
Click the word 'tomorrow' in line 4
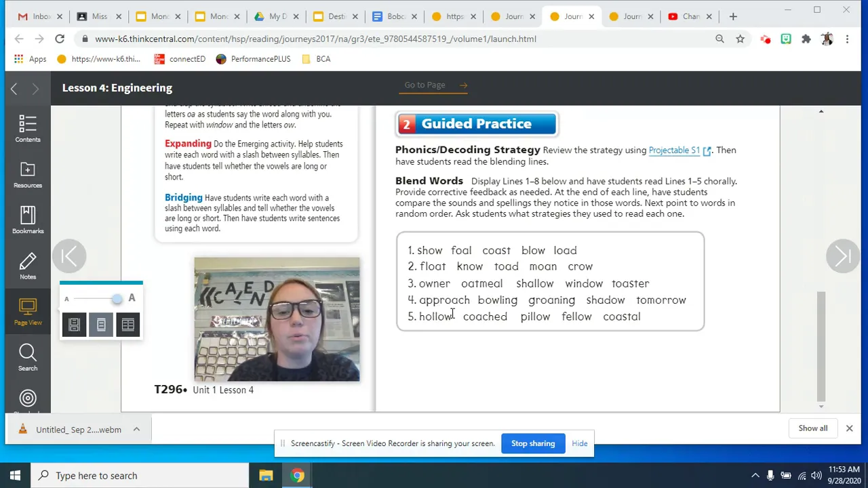click(x=661, y=300)
